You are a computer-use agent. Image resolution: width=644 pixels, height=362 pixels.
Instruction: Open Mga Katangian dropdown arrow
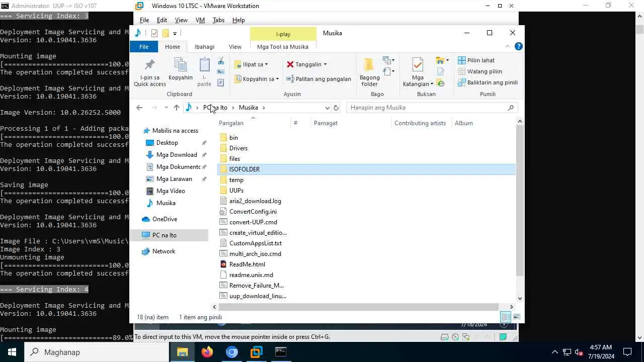[432, 84]
